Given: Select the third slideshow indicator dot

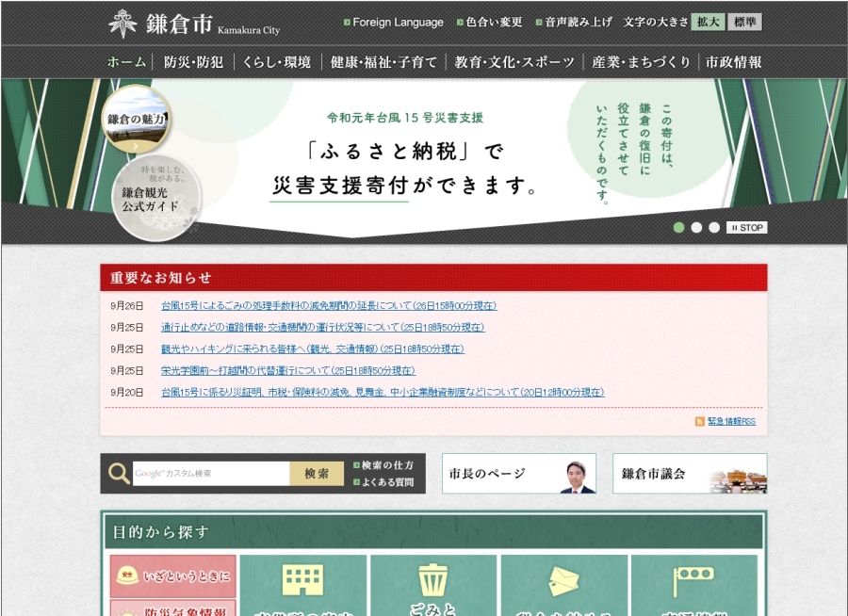Looking at the screenshot, I should [714, 227].
